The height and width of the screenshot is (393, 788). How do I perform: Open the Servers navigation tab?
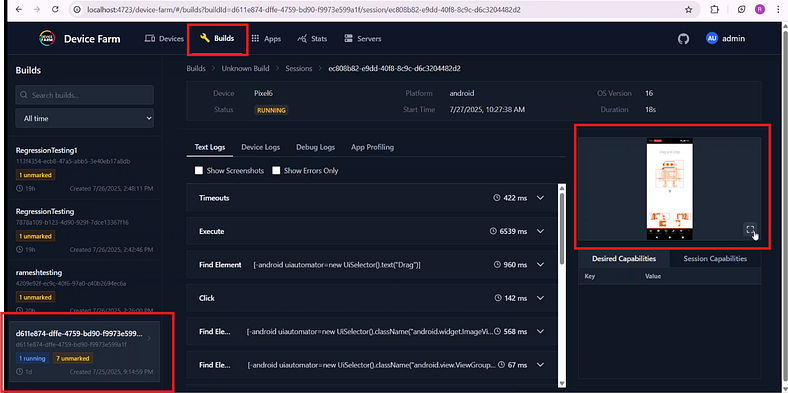pos(362,39)
